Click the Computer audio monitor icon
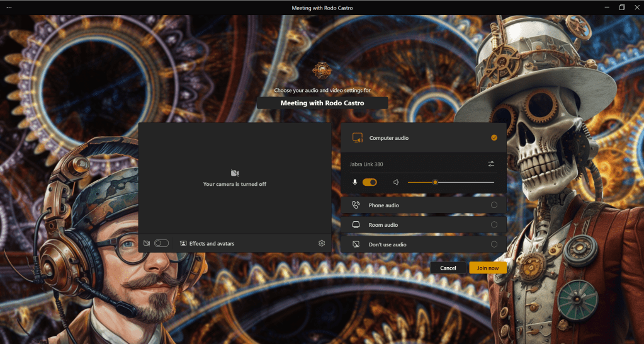This screenshot has height=344, width=644. pos(357,138)
